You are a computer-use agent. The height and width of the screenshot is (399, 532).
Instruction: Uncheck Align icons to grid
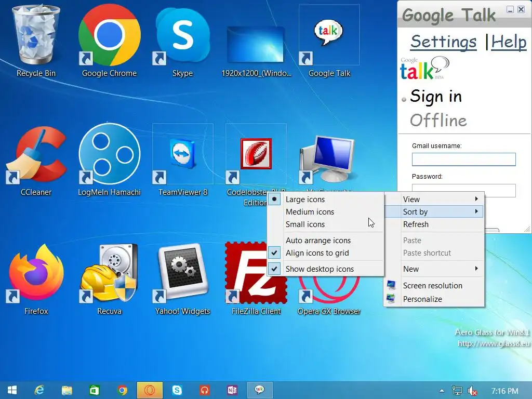click(326, 253)
